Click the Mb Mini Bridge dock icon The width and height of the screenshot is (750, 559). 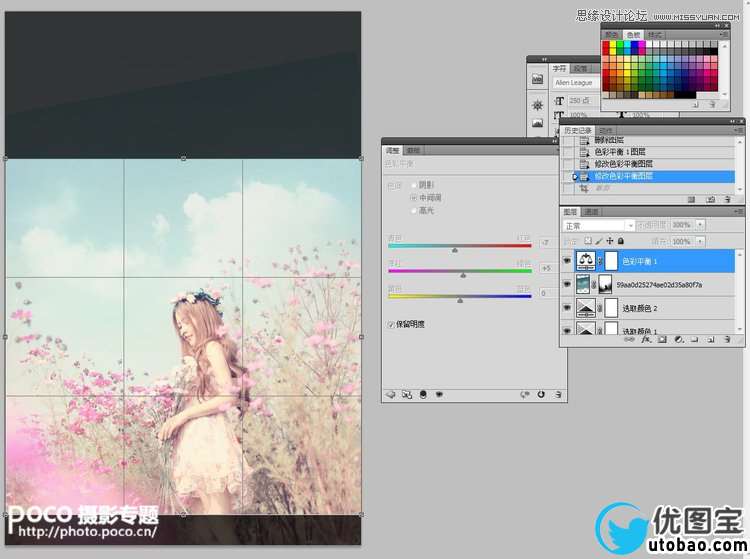coord(538,79)
